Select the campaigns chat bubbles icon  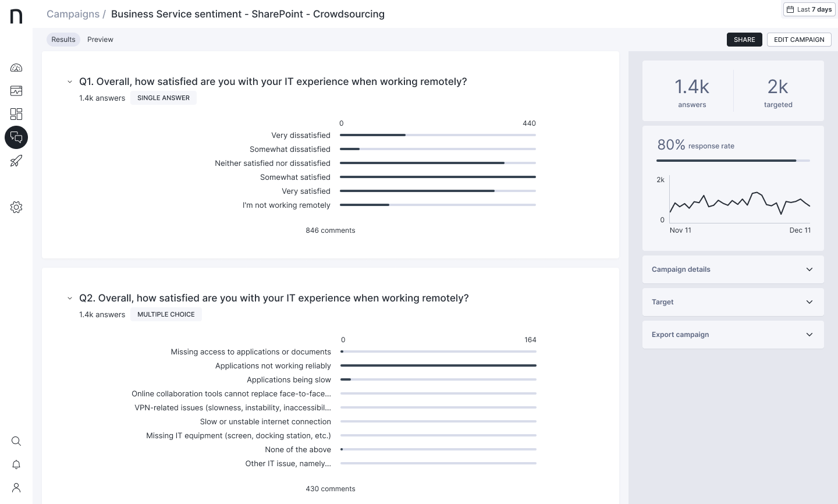(x=16, y=137)
